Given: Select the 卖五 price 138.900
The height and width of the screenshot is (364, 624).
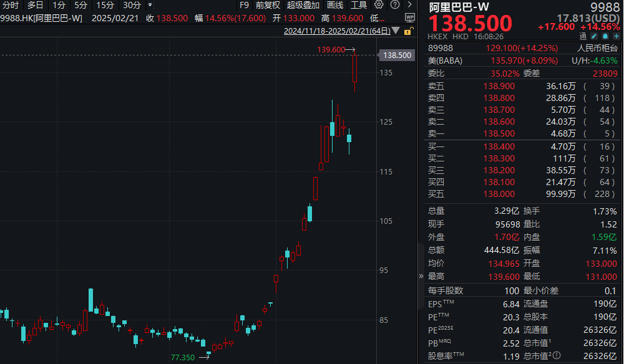Looking at the screenshot, I should click(x=499, y=86).
